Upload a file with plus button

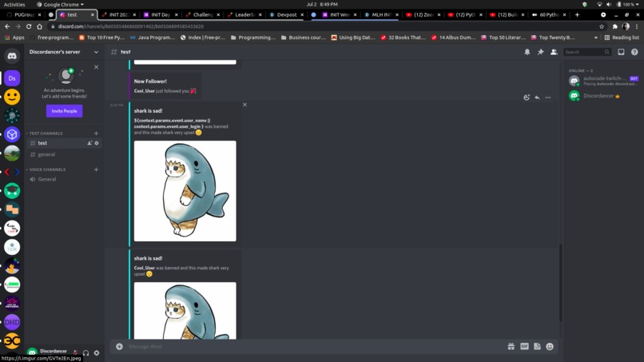[x=119, y=346]
